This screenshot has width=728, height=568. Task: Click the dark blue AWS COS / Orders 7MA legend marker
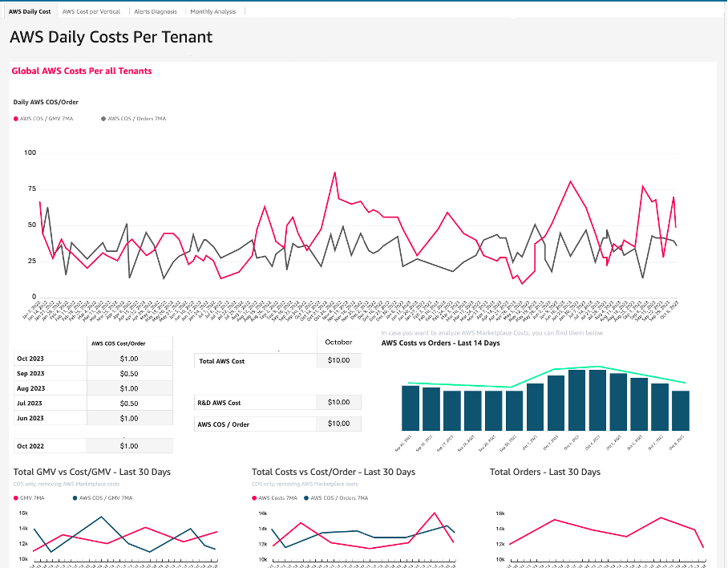(305, 498)
